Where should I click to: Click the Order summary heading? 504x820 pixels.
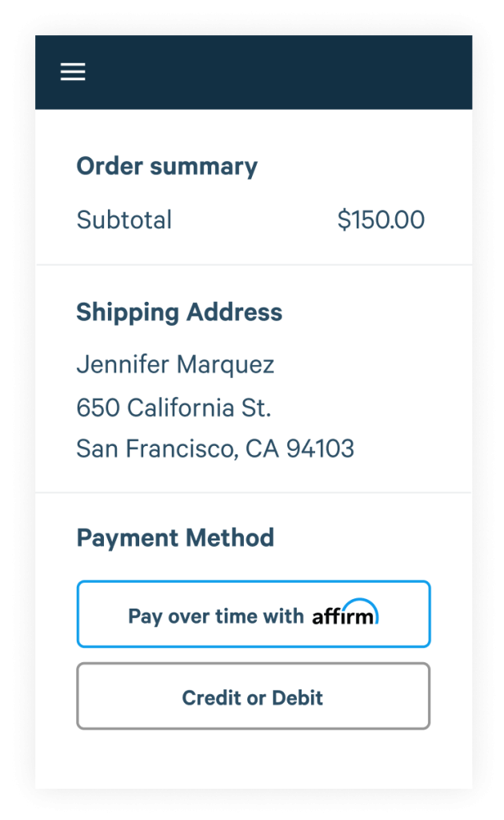(x=167, y=167)
